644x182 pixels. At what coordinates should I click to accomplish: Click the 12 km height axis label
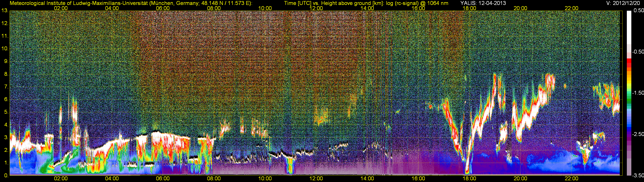(x=5, y=23)
